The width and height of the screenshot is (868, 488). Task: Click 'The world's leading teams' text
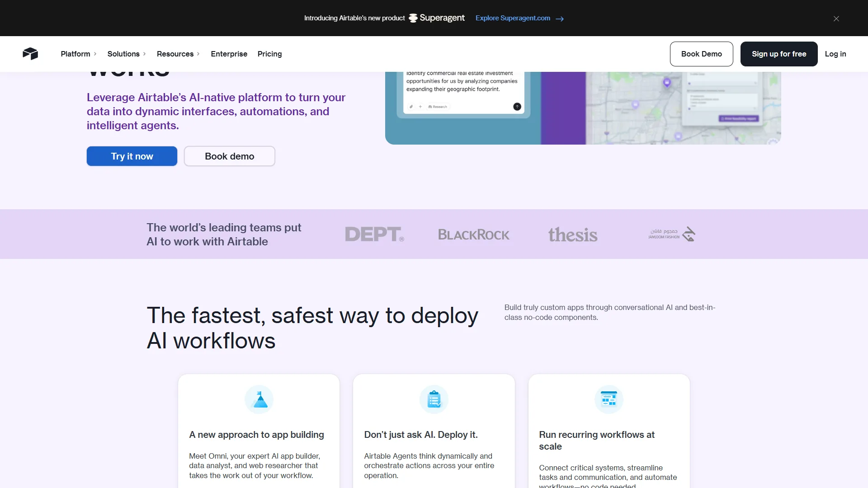(x=224, y=235)
